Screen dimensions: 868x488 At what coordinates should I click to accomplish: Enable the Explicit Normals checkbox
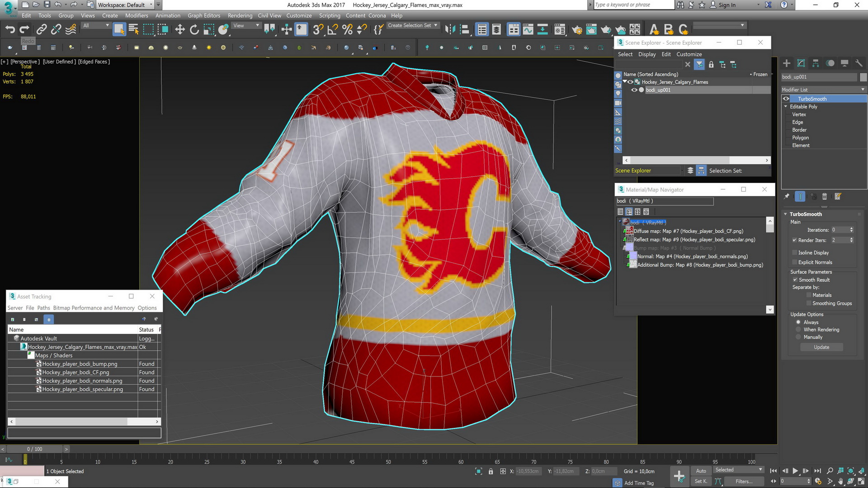tap(794, 262)
